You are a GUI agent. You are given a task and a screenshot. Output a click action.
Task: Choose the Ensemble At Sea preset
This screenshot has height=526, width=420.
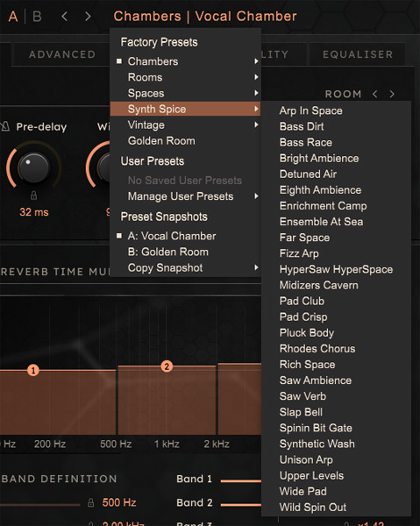click(x=336, y=222)
